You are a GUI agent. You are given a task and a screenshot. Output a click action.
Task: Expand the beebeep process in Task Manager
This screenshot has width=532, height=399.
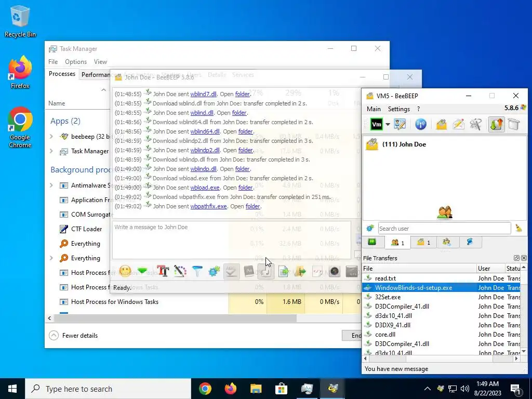point(51,137)
